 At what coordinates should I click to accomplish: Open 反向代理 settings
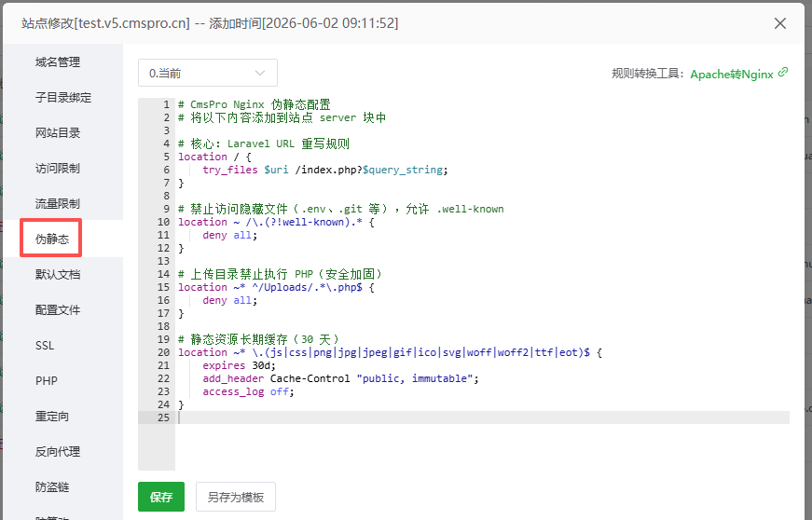point(58,452)
